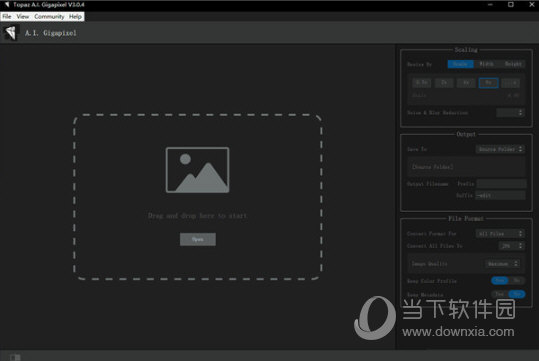Click the Topaz icon in the title bar

pyautogui.click(x=7, y=4)
